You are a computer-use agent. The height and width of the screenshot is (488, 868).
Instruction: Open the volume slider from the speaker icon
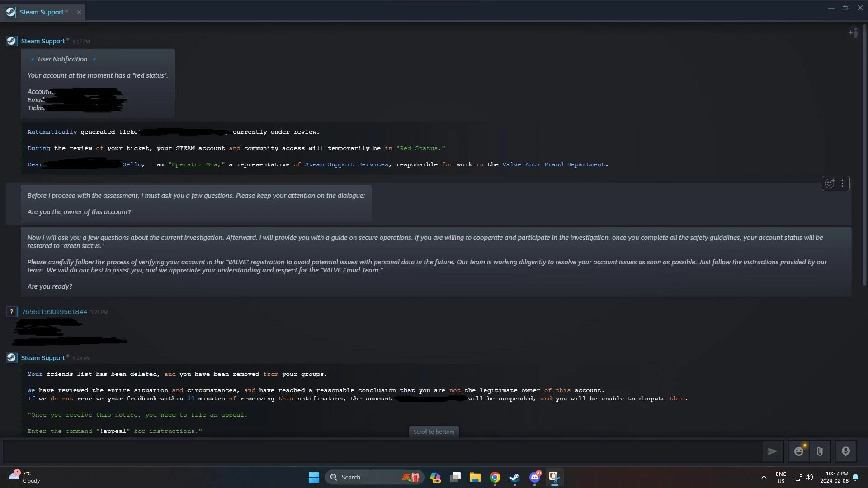coord(809,477)
